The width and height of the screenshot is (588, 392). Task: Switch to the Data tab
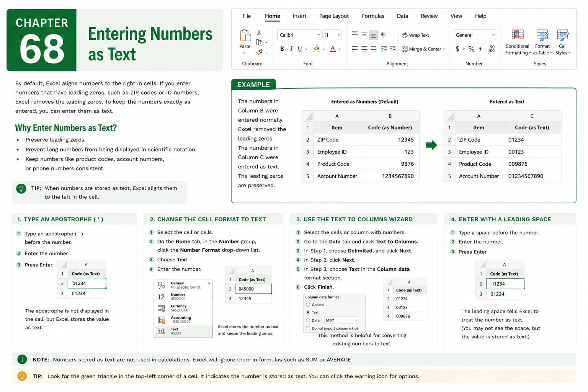click(402, 16)
